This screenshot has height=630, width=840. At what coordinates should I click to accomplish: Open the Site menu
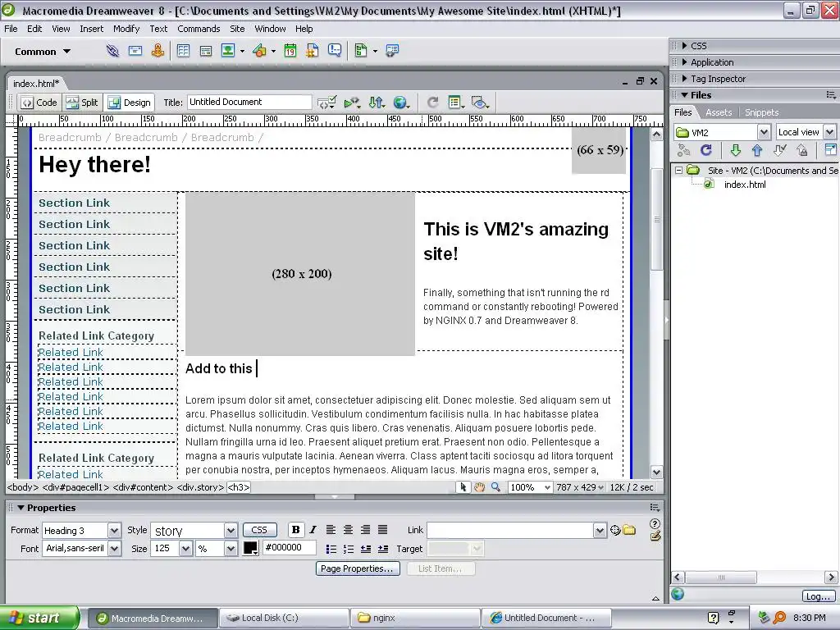tap(237, 29)
